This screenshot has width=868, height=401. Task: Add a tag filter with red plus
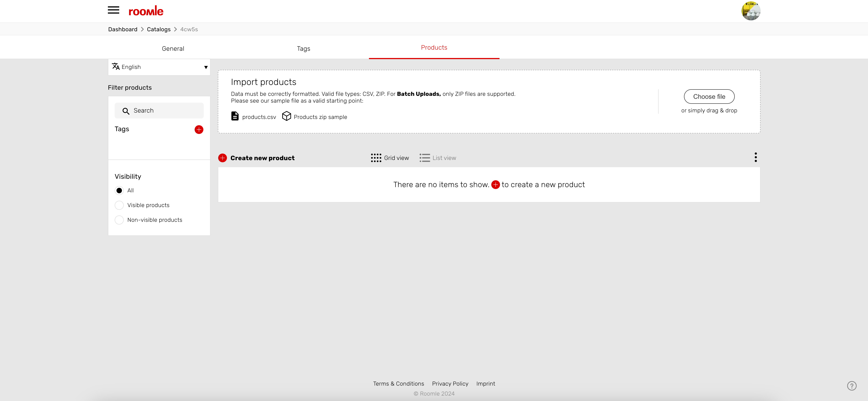coord(199,130)
